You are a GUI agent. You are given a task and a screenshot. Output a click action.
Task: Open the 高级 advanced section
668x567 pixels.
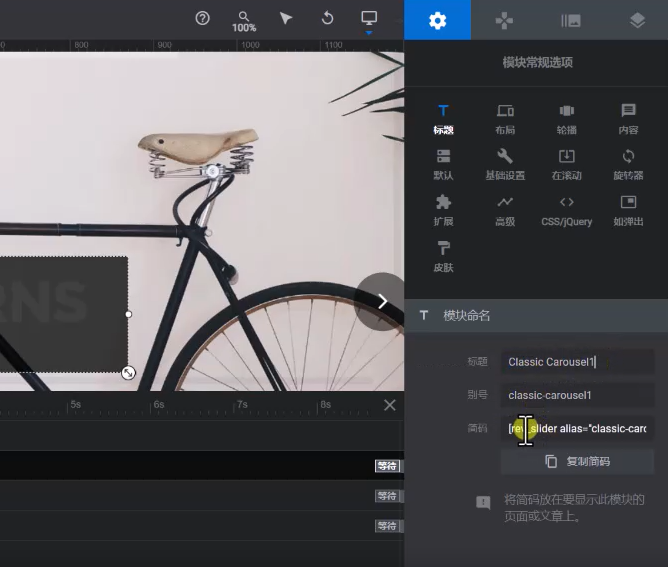(505, 211)
